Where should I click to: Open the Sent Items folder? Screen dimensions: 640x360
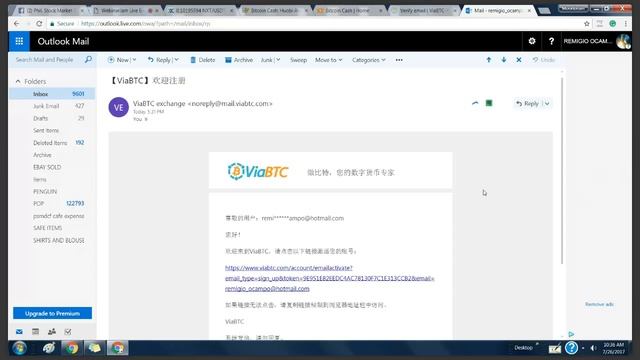(52, 131)
